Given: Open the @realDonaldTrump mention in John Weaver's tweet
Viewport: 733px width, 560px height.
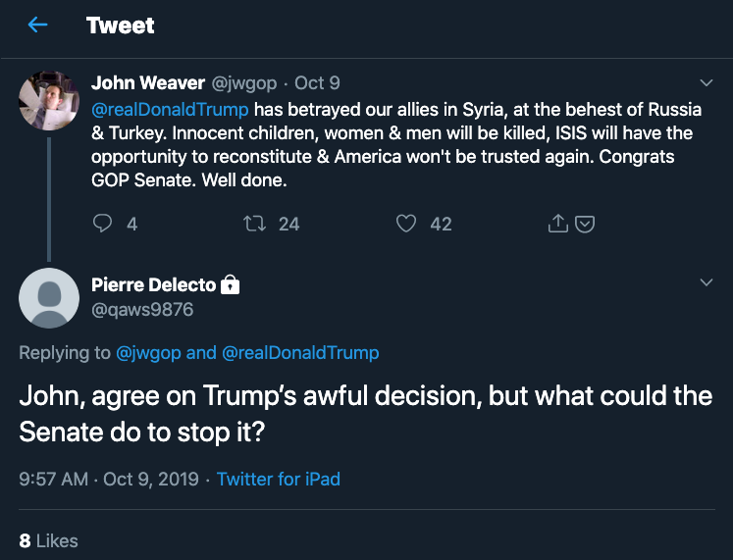Looking at the screenshot, I should (170, 108).
